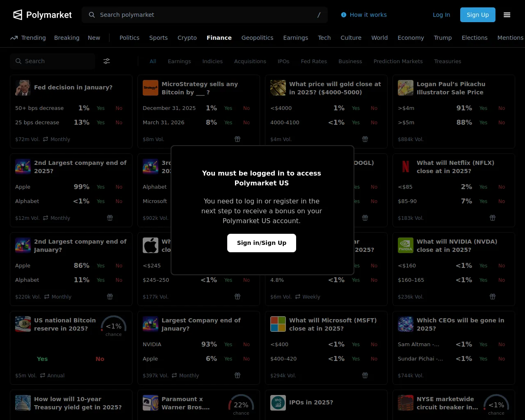Click the gift icon on the MicroStrategy card

tap(237, 139)
